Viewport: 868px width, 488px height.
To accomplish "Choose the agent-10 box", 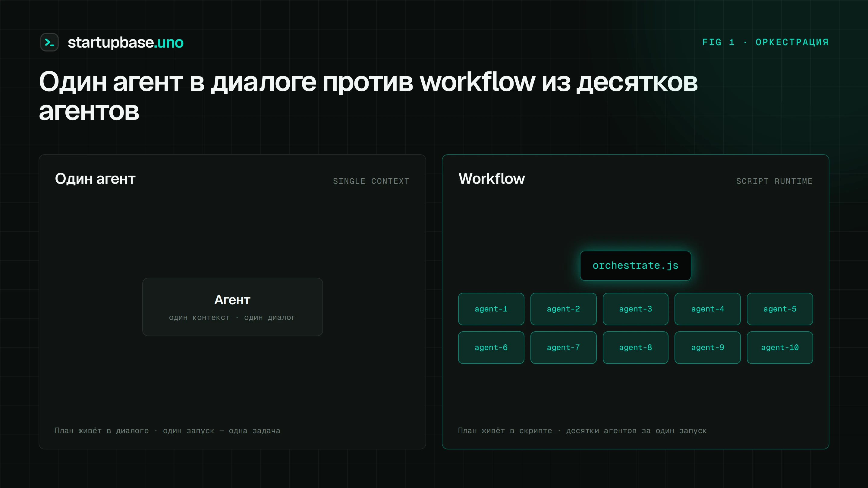I will tap(780, 348).
